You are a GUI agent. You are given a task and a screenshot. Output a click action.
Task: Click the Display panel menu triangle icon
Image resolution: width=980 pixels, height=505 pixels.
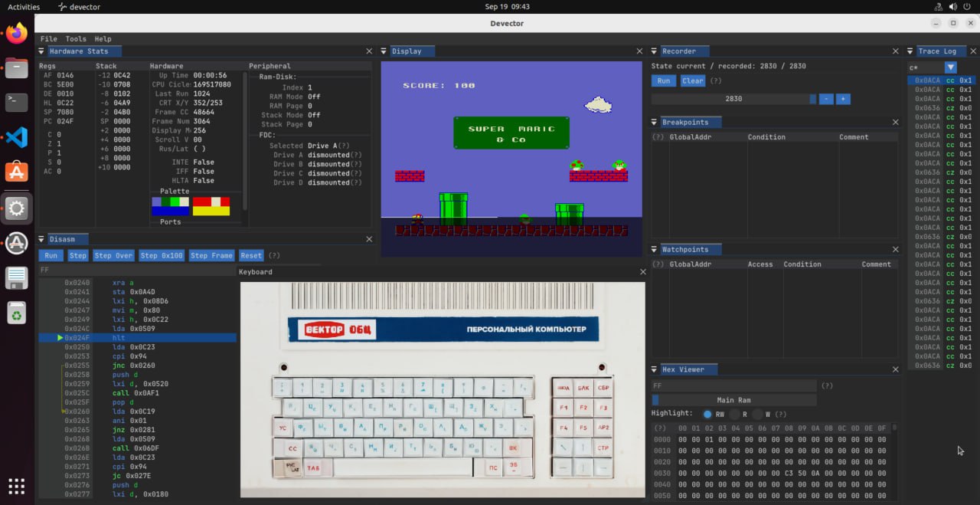click(x=384, y=51)
